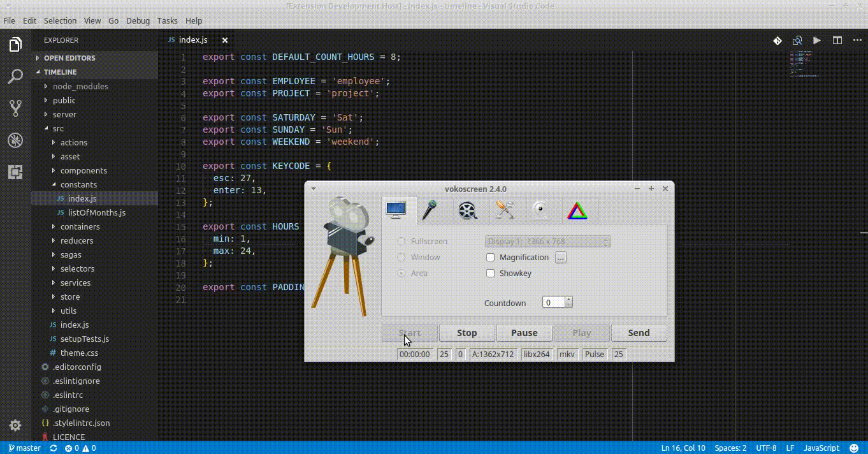Open vokoscreen webcam tab
The image size is (868, 454).
[540, 210]
